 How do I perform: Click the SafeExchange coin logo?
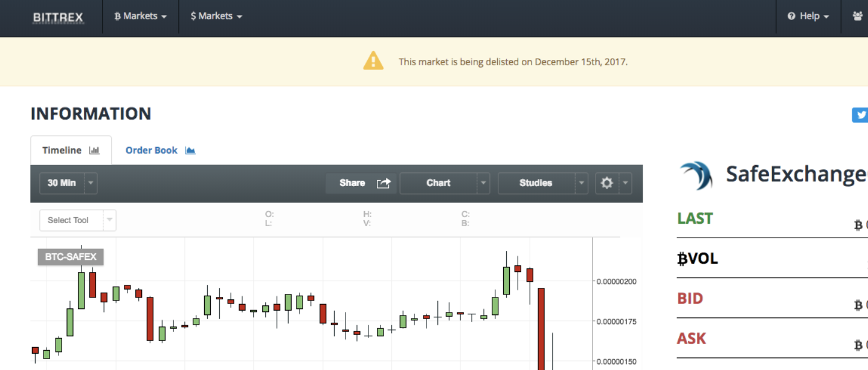click(696, 175)
